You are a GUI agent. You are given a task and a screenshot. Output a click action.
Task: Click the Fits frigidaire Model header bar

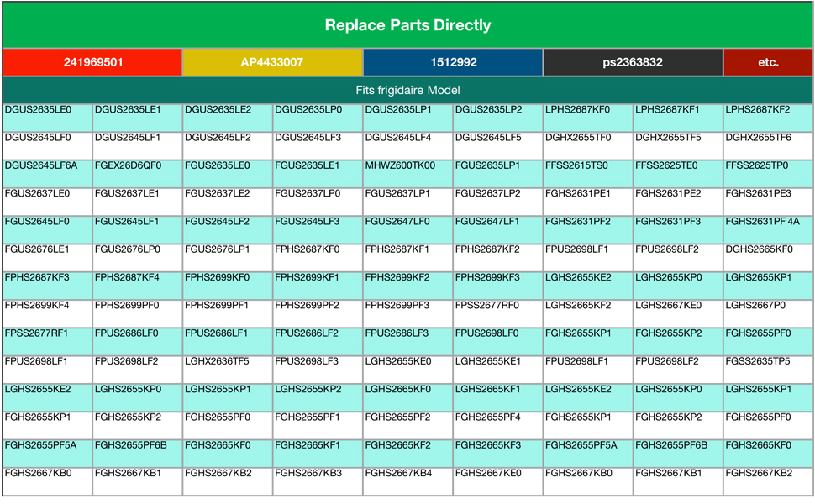[407, 90]
